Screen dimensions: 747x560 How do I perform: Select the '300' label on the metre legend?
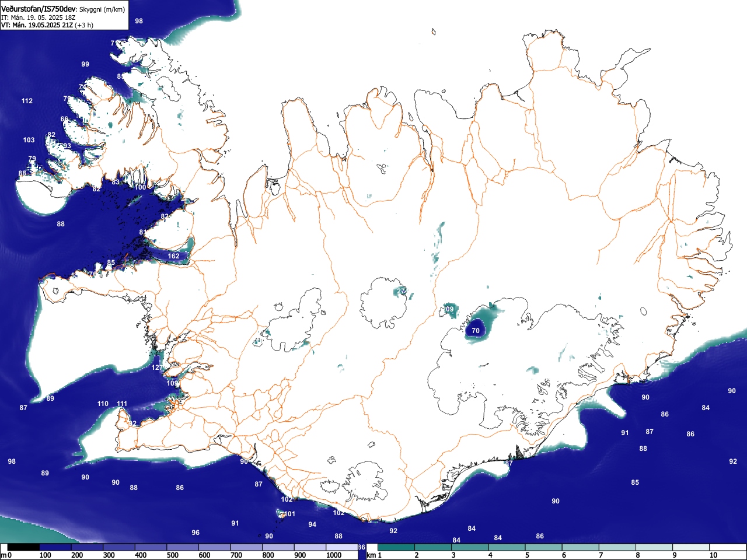109,555
